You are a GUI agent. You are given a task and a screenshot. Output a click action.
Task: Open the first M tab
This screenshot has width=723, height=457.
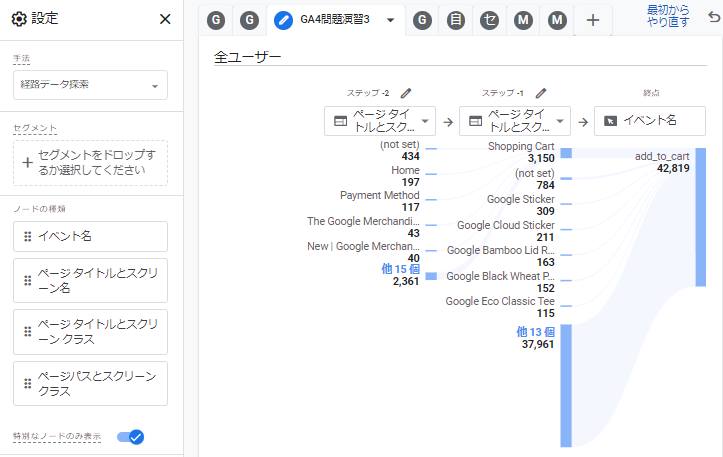(523, 20)
